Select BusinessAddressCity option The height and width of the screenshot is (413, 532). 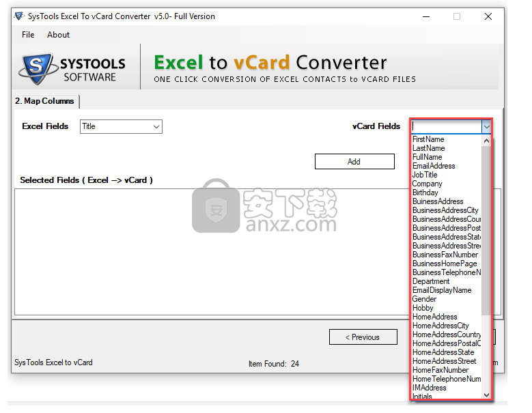pos(445,210)
